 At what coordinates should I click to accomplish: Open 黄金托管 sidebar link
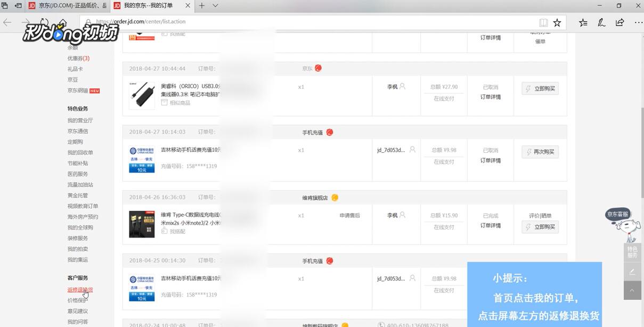pos(78,195)
